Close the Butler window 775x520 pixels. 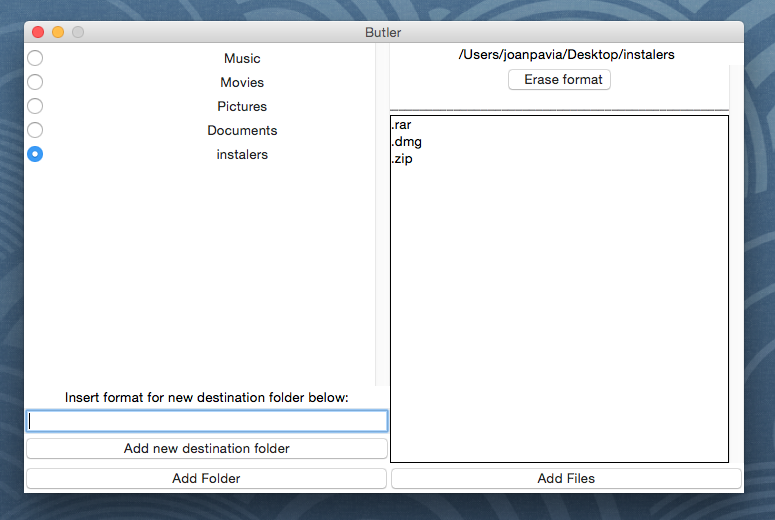click(38, 32)
